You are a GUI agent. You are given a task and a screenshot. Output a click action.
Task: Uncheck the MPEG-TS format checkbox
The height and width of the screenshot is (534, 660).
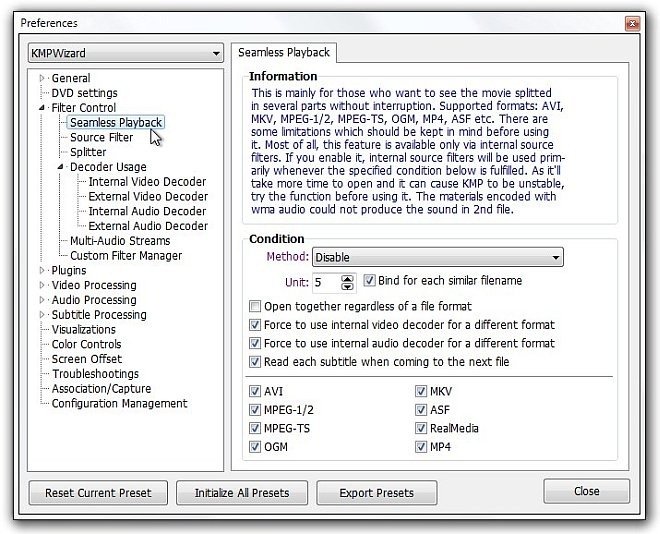(x=255, y=428)
